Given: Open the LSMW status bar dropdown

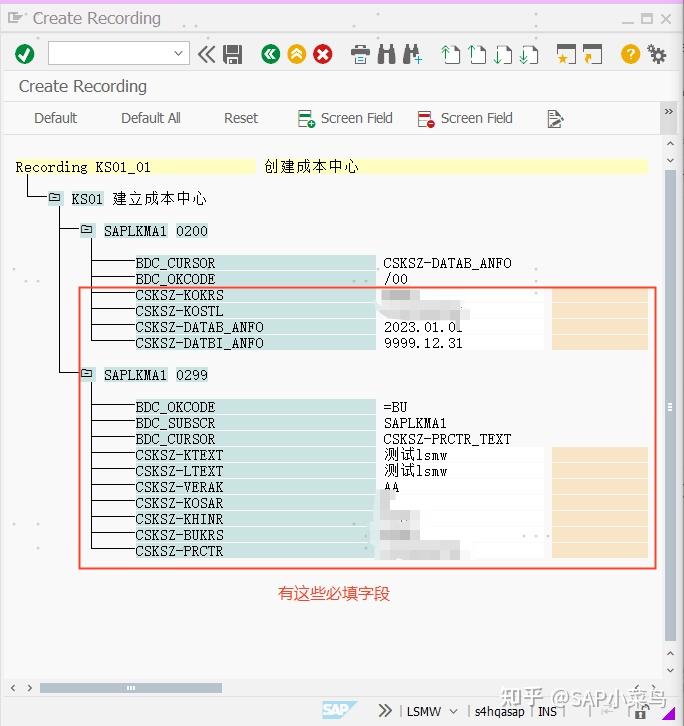Looking at the screenshot, I should 453,711.
